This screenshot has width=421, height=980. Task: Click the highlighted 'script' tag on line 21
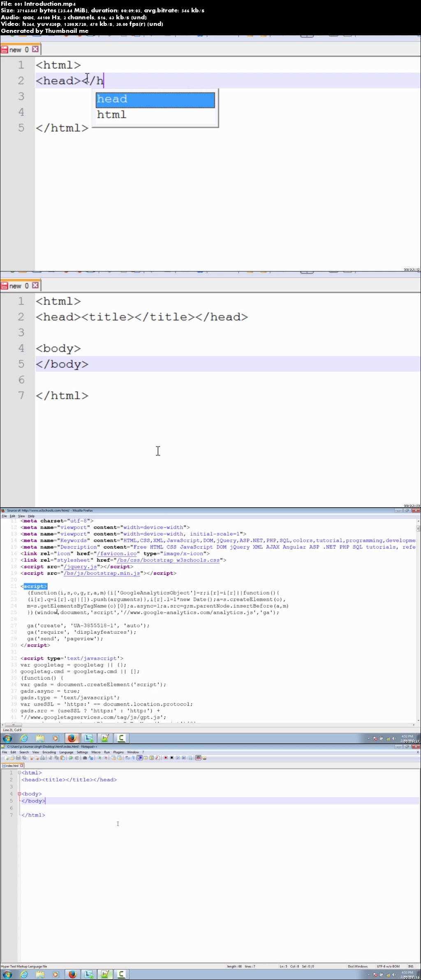35,586
